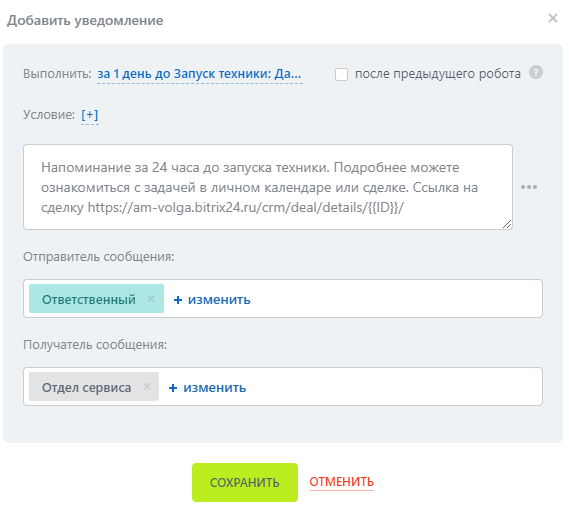Click the resize handle of the message textarea
This screenshot has width=569, height=509.
click(x=507, y=224)
